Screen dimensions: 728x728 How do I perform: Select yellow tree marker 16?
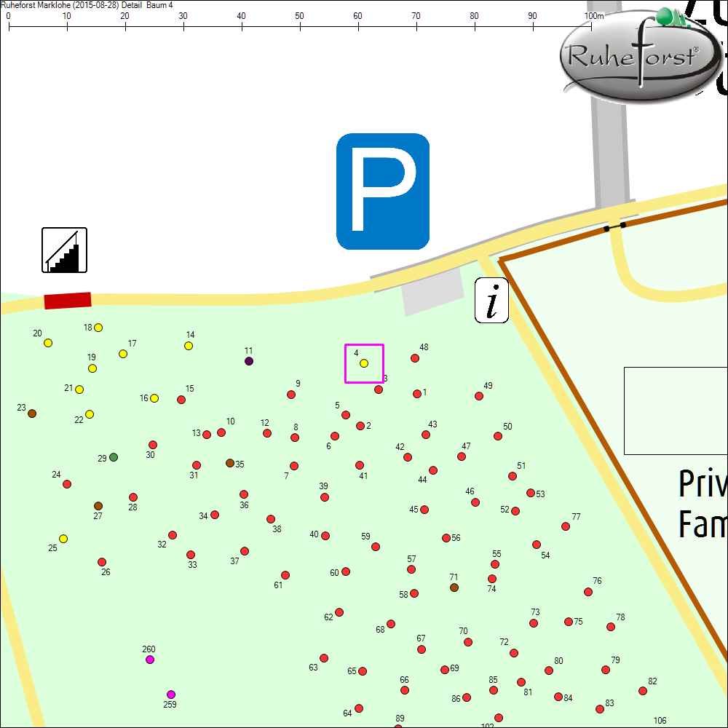click(154, 398)
